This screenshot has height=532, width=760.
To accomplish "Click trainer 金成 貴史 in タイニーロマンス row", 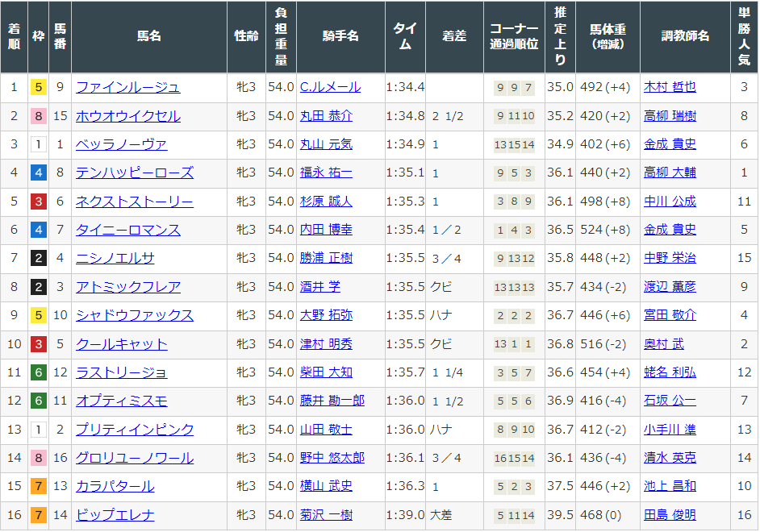I will pos(670,230).
